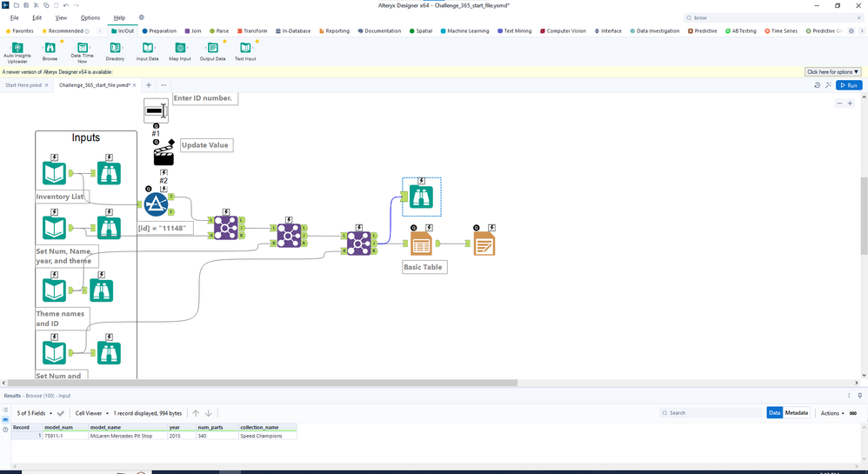Click the save icon in title bar
This screenshot has width=868, height=474.
point(26,5)
